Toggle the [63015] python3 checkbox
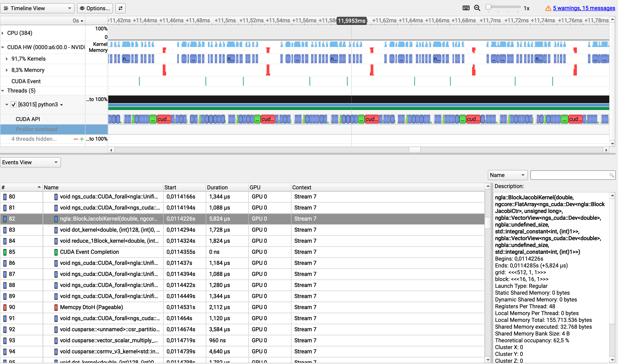 tap(13, 104)
